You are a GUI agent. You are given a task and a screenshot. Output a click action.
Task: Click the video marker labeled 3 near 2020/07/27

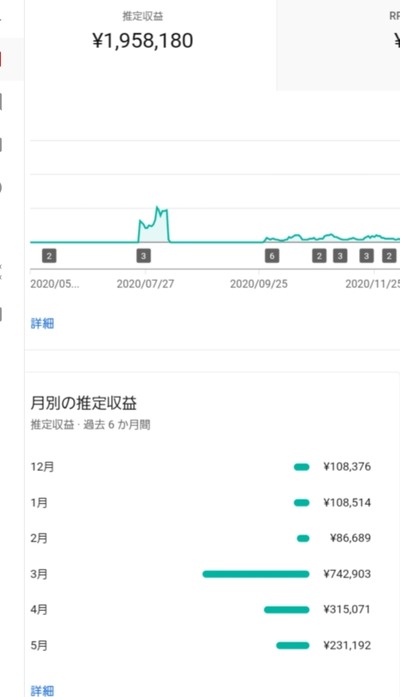tap(143, 256)
